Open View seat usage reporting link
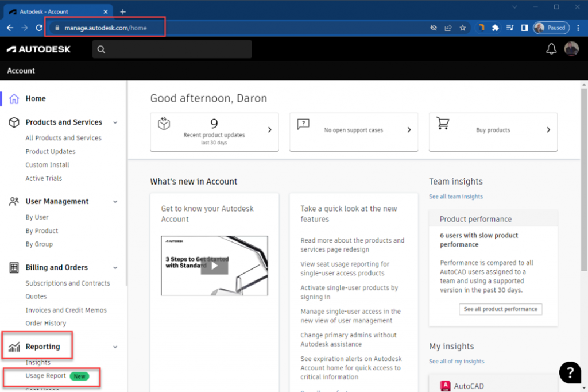The image size is (588, 392). (345, 268)
